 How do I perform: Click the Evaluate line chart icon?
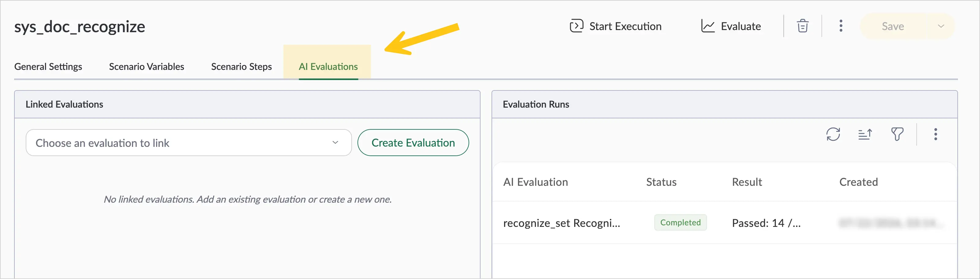tap(708, 26)
